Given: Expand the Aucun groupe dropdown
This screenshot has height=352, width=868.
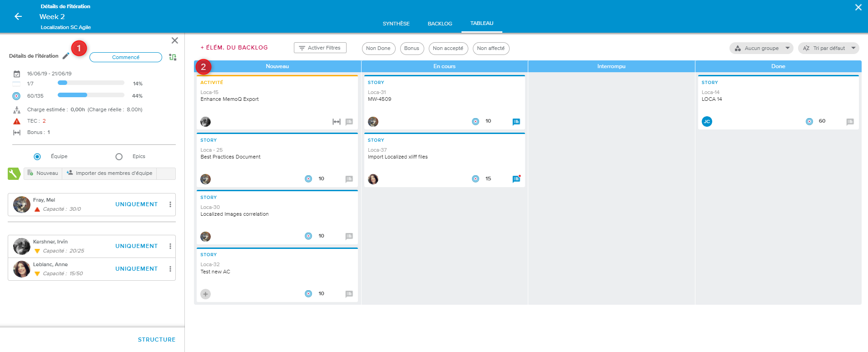Looking at the screenshot, I should (x=761, y=48).
